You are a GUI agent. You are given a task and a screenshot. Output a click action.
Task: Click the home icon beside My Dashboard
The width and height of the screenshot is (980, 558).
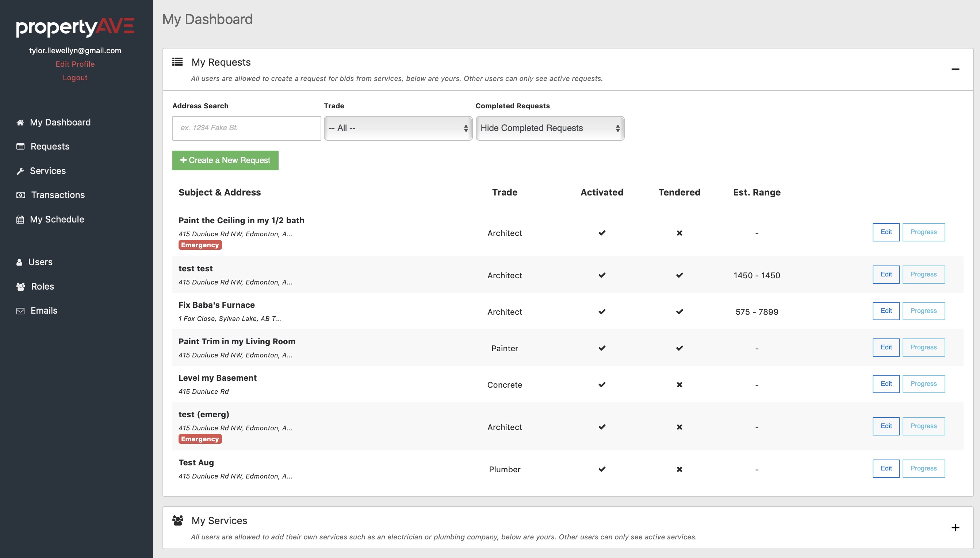[20, 123]
